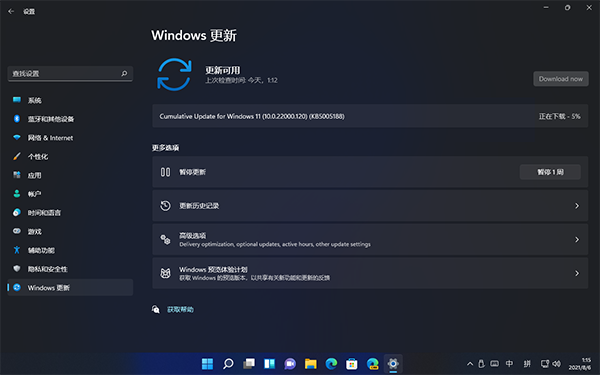Click the 高级选项 Delivery optimization description text
Screen dimensions: 600x375
(275, 245)
